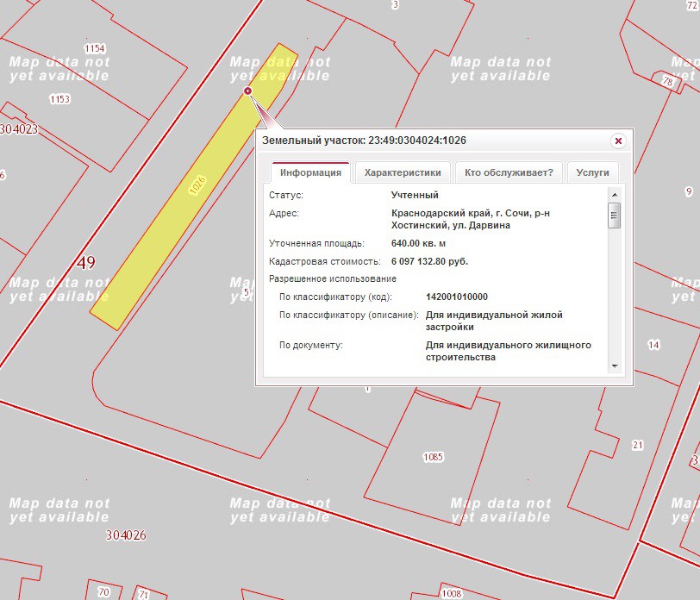Click the popup scrollbar up arrow
Screen dimensions: 700x600
click(x=615, y=195)
